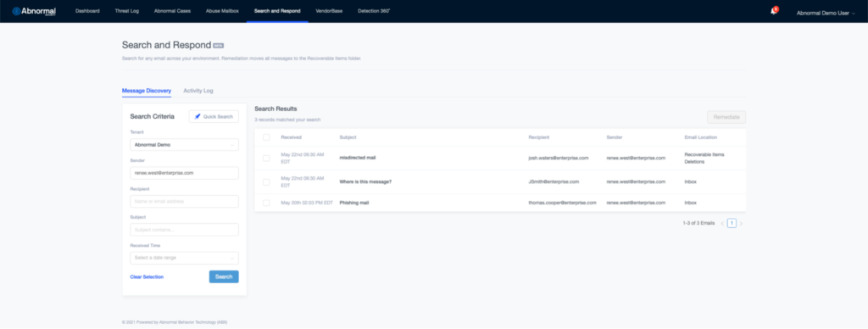Image resolution: width=868 pixels, height=329 pixels.
Task: Check the 'Phishing mail' row checkbox
Action: (266, 203)
